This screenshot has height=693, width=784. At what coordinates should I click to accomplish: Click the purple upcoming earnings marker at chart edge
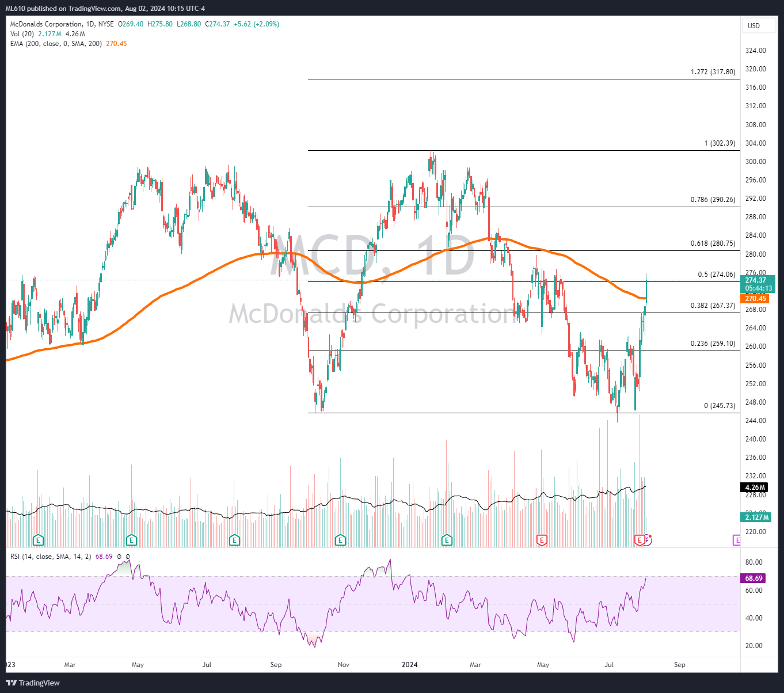(736, 540)
